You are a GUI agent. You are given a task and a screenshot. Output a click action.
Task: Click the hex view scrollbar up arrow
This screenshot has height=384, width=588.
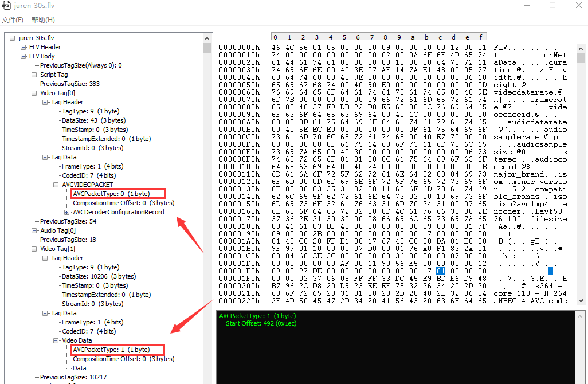(x=581, y=48)
